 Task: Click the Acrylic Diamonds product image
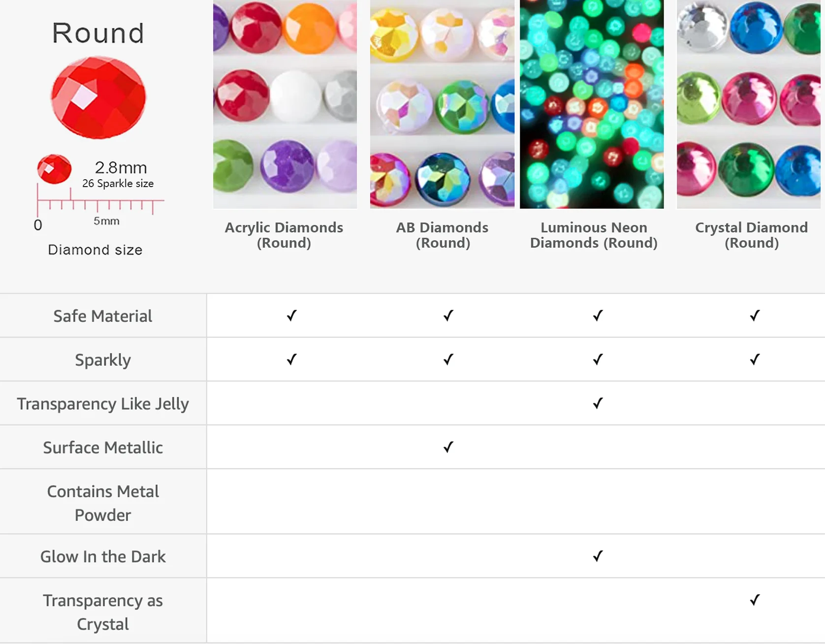285,104
